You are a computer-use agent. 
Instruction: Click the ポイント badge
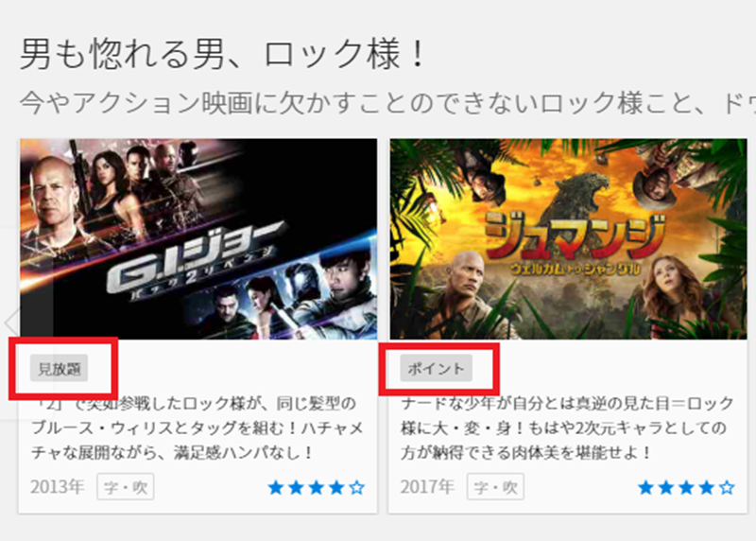[x=436, y=368]
